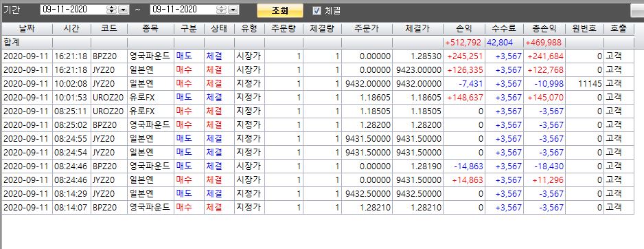Screen dimensions: 644x249
Task: Click the 호출 column header
Action: (619, 29)
